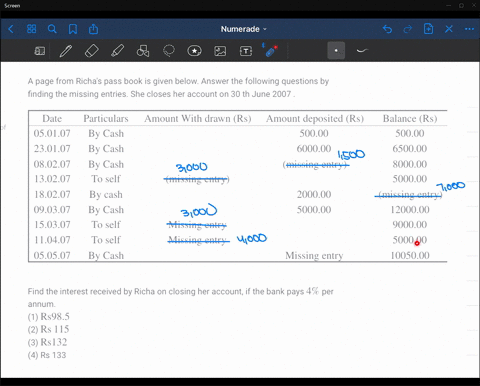Viewport: 480px width, 386px height.
Task: Select the Text box tool
Action: tap(246, 51)
